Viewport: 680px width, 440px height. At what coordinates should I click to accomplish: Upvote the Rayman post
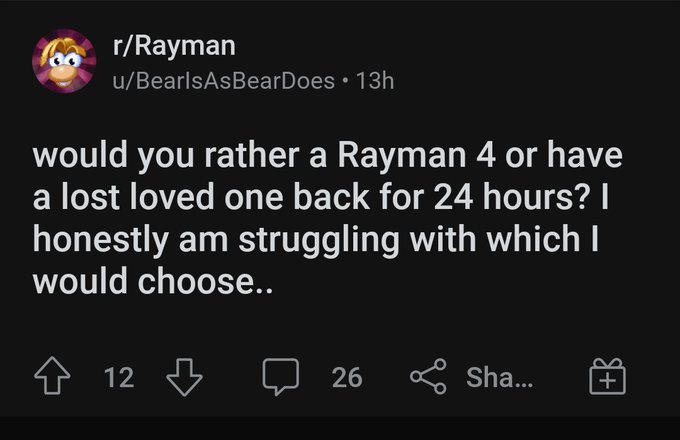52,376
